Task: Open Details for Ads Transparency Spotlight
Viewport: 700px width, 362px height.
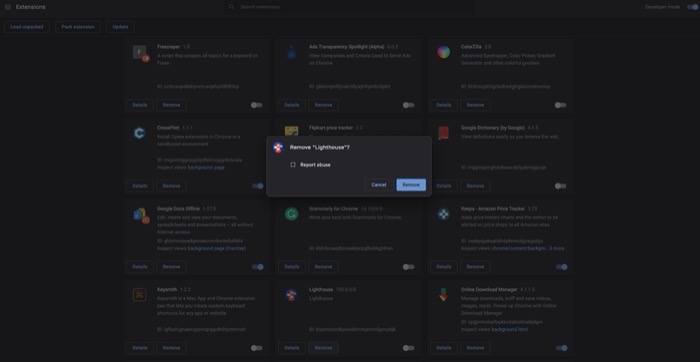Action: (292, 105)
